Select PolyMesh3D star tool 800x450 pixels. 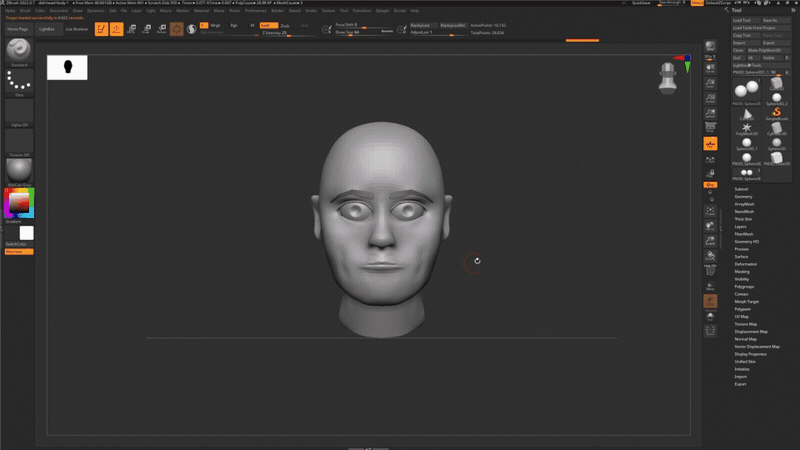[x=746, y=128]
